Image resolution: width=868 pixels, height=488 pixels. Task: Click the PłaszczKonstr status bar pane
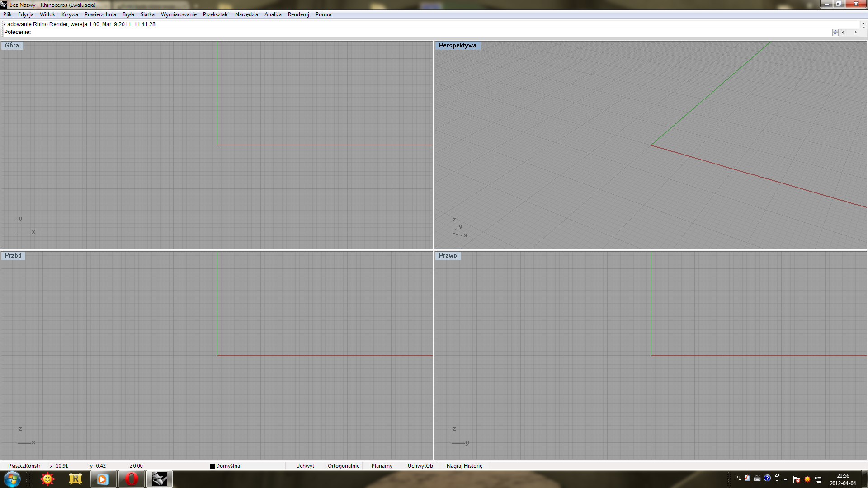(24, 466)
